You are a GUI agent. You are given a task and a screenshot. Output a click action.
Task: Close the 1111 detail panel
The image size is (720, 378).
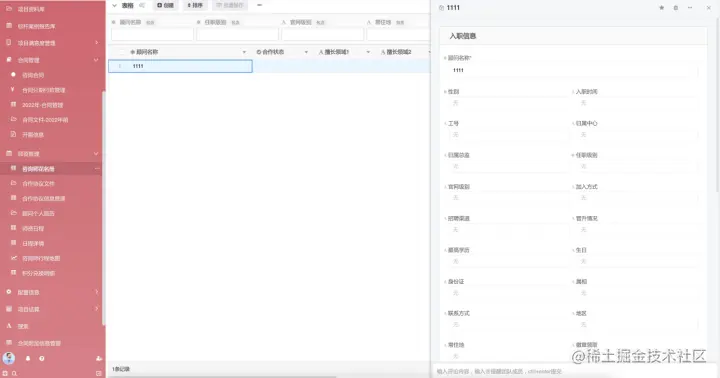pyautogui.click(x=709, y=8)
